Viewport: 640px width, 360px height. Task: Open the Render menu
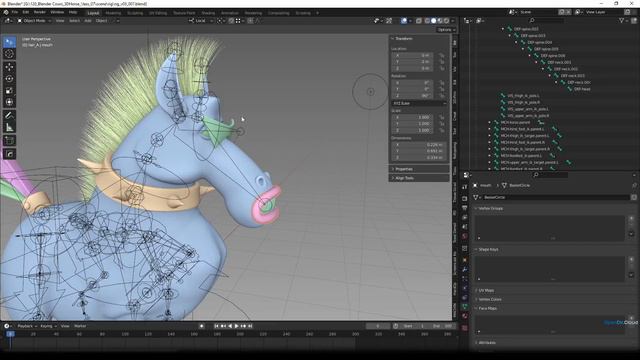click(x=40, y=13)
